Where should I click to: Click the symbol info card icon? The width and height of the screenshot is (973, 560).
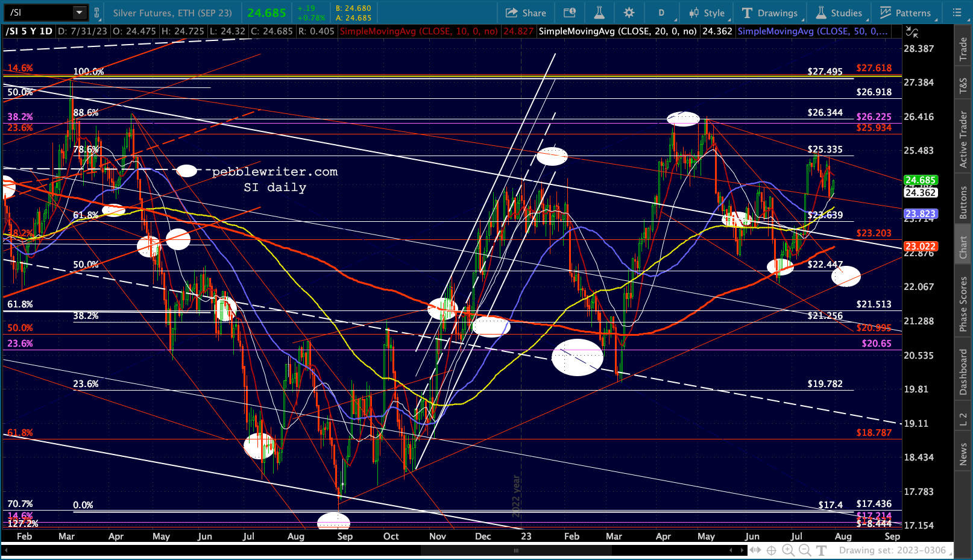tap(570, 13)
